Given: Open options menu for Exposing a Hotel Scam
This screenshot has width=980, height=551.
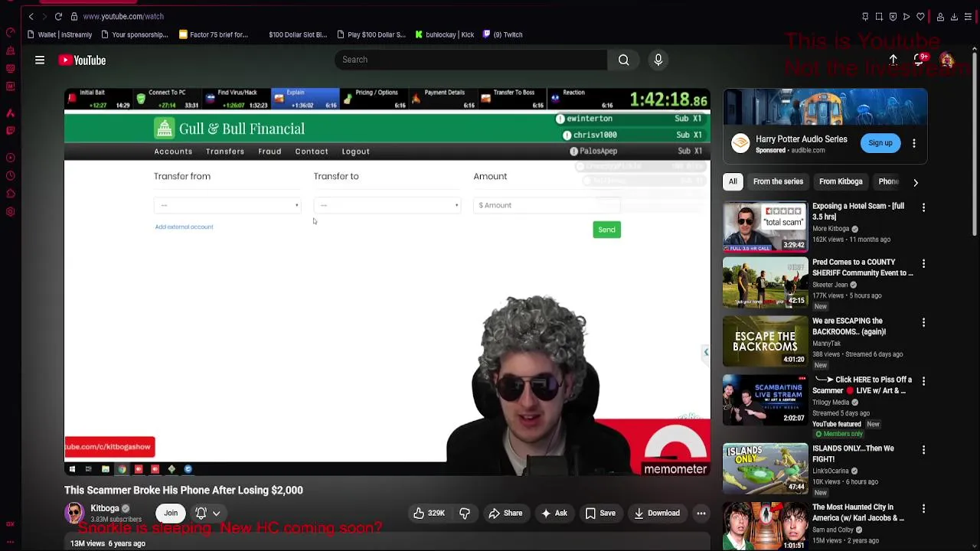Looking at the screenshot, I should coord(923,207).
